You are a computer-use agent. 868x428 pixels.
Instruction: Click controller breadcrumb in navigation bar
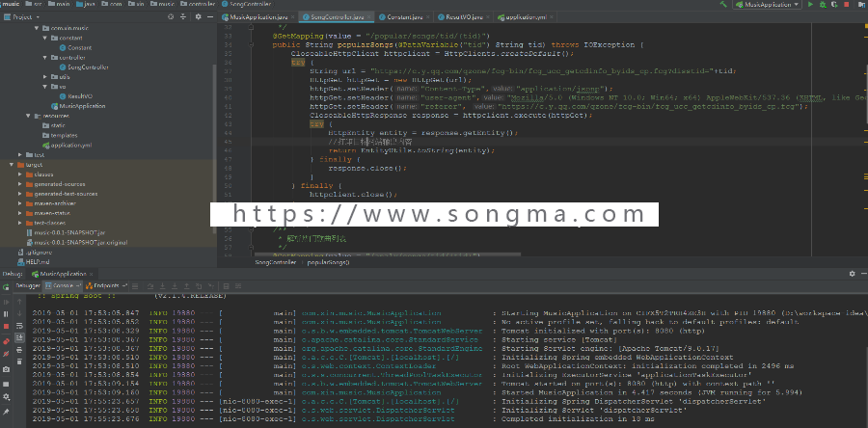click(x=200, y=5)
